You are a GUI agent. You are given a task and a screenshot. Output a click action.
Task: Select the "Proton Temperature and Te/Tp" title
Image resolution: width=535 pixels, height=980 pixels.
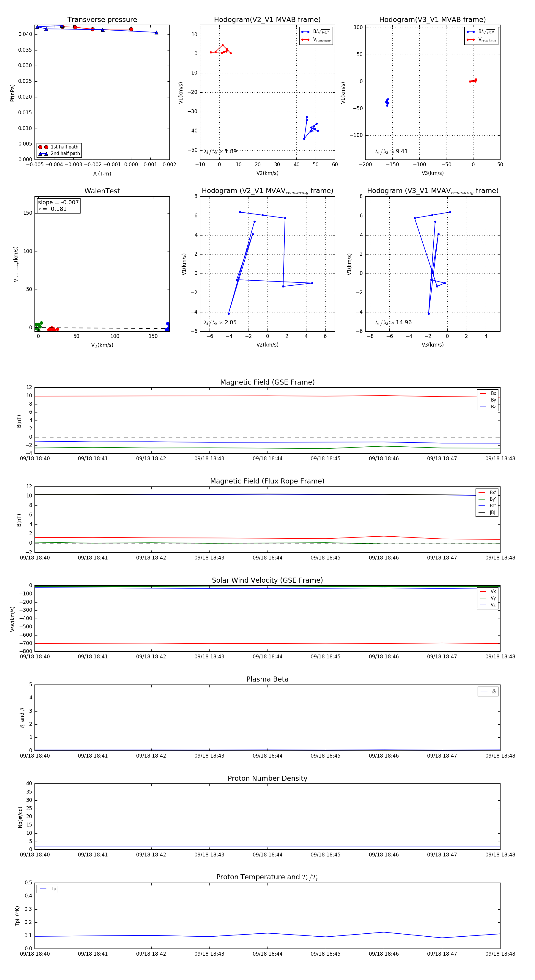pyautogui.click(x=267, y=877)
